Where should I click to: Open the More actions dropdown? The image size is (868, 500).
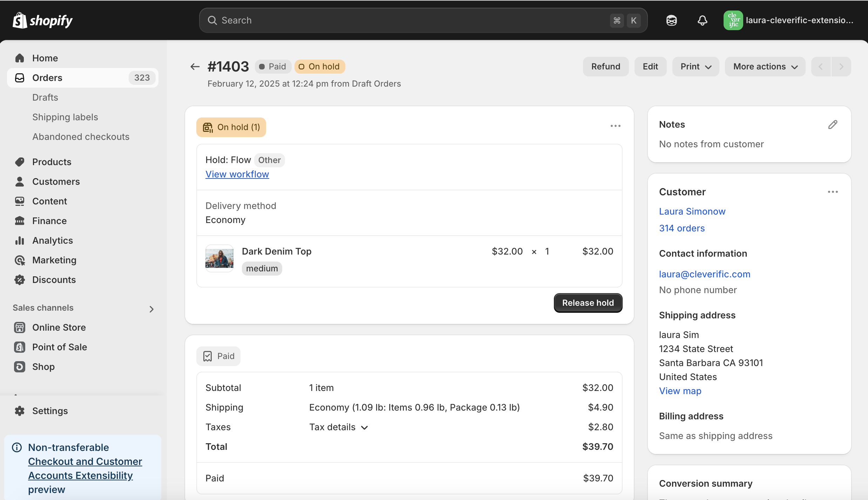coord(765,66)
